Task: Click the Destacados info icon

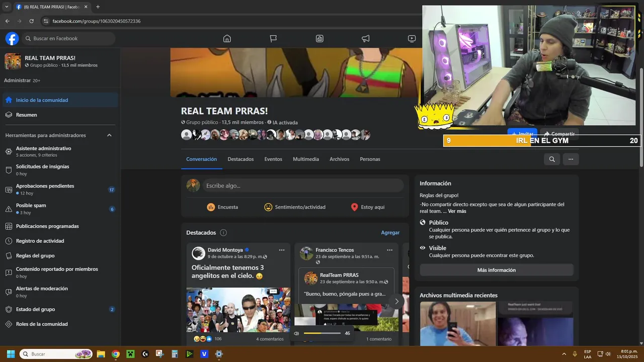Action: click(x=223, y=233)
